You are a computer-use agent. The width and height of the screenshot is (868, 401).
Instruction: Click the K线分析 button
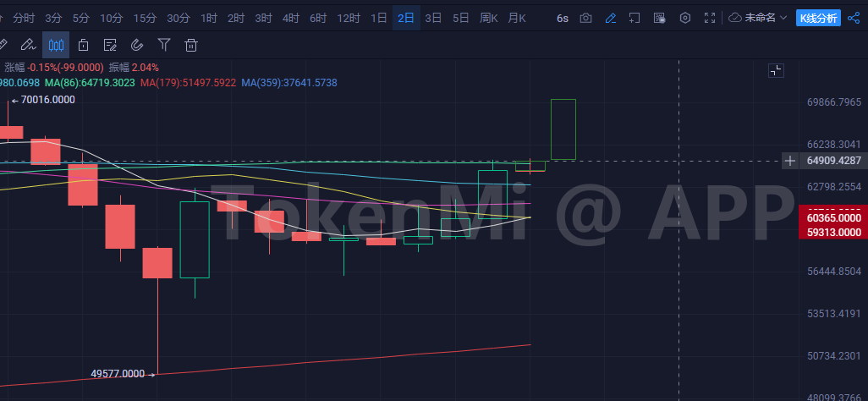pyautogui.click(x=818, y=18)
